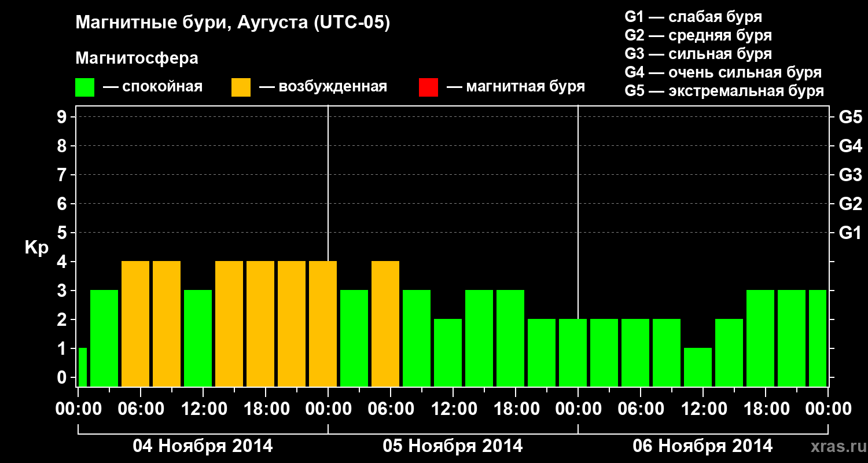
Task: Click the 'Kp' y-axis label
Action: pos(36,247)
